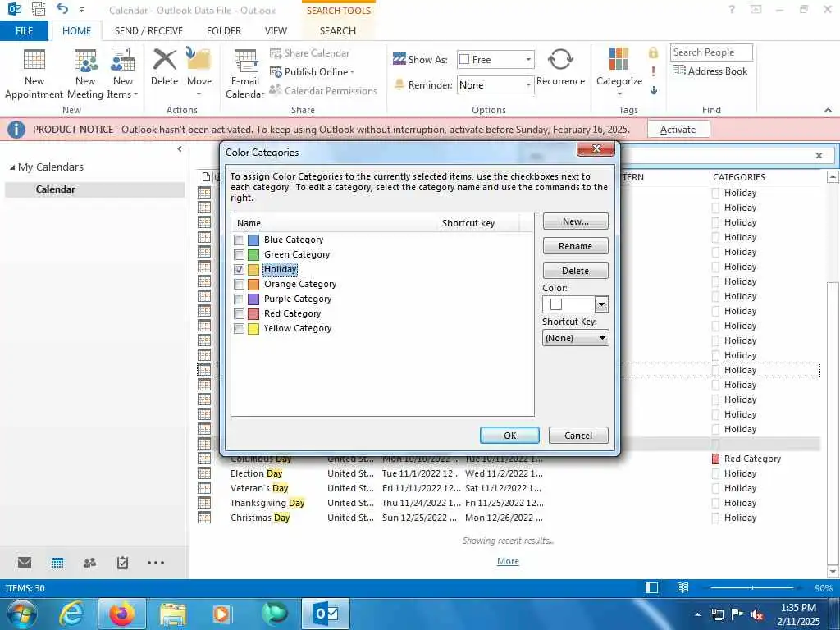Click the Undo icon in title bar

click(62, 9)
